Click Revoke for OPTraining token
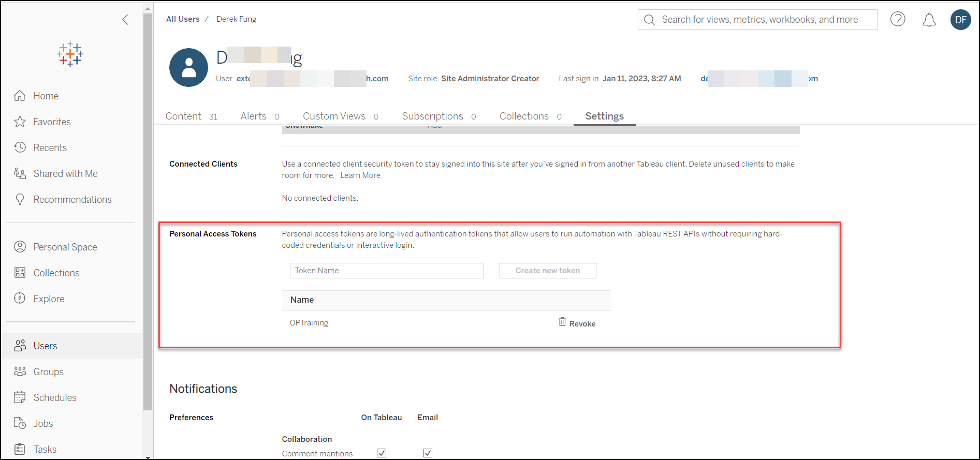This screenshot has width=980, height=460. [x=582, y=323]
